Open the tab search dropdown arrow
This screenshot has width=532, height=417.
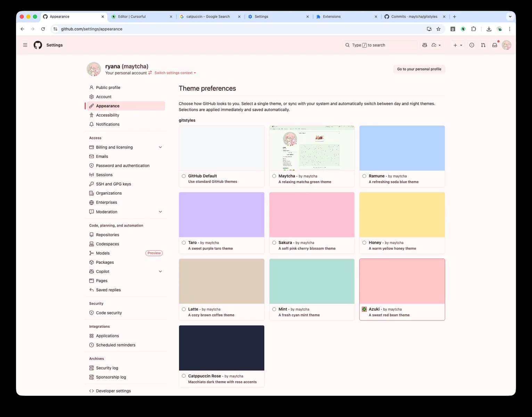(x=510, y=17)
